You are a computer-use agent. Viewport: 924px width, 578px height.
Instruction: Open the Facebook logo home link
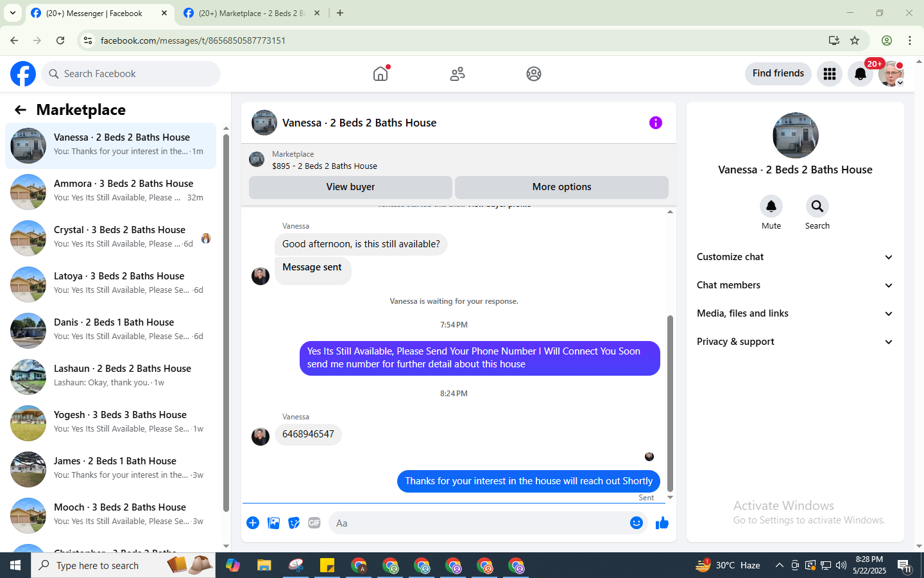tap(23, 74)
